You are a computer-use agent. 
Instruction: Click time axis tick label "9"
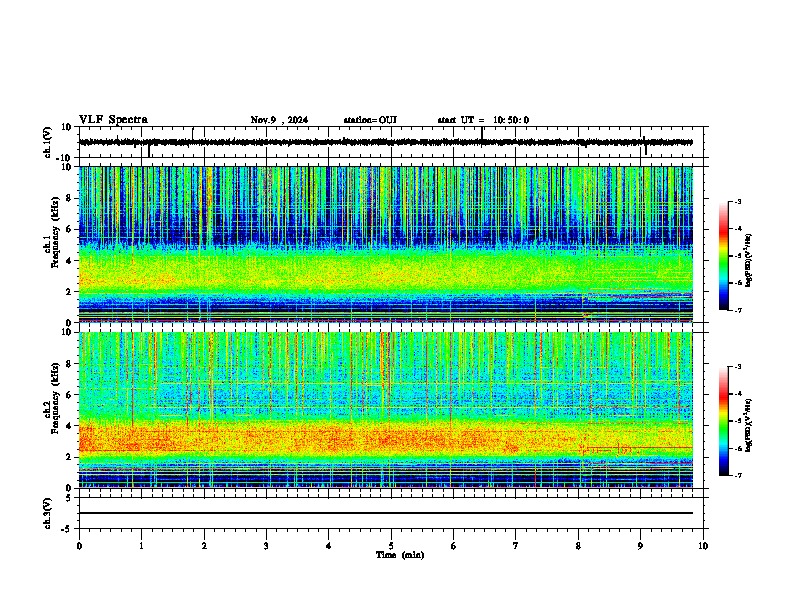640,546
